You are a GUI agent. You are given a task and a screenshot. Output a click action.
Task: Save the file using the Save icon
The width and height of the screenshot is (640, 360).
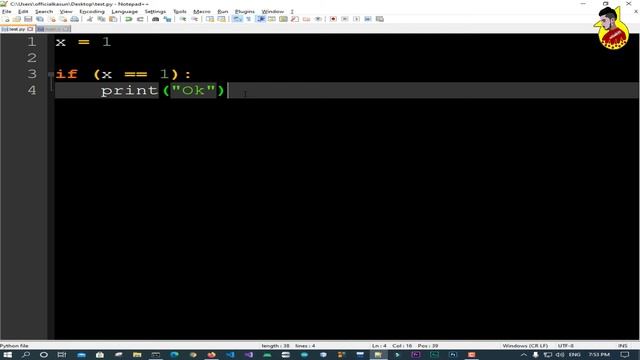(x=28, y=19)
